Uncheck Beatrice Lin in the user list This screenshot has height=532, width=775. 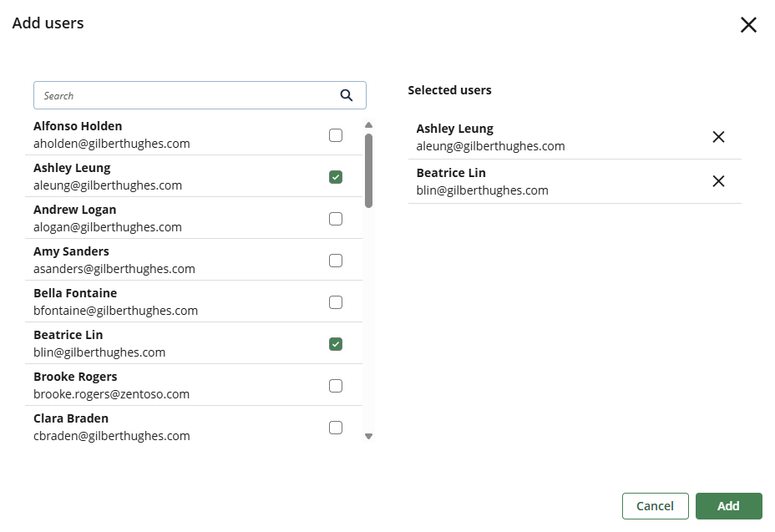click(x=336, y=343)
